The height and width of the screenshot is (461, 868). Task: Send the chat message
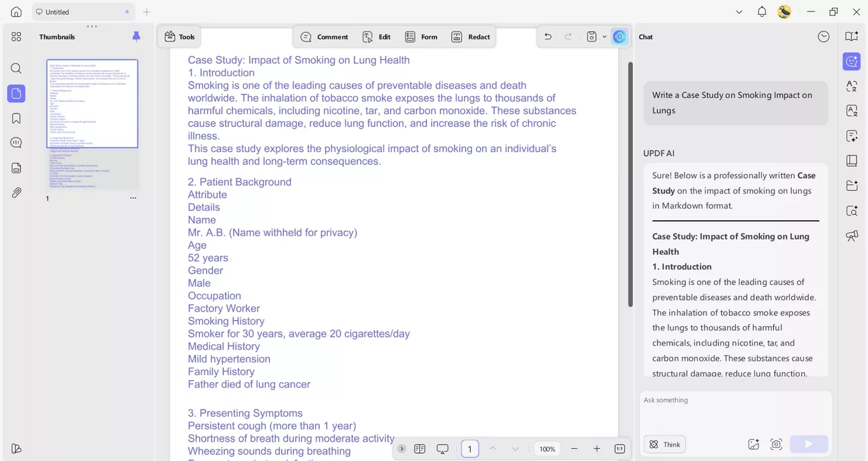point(809,444)
